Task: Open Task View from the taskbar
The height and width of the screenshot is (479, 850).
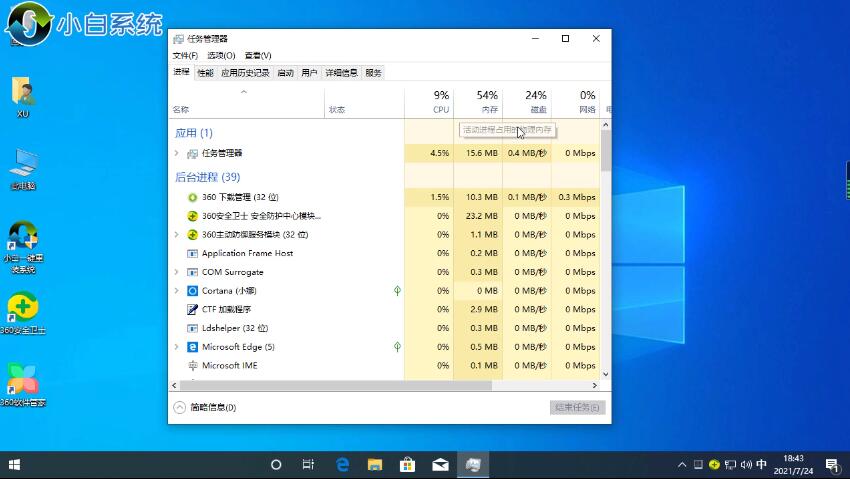Action: pyautogui.click(x=309, y=465)
